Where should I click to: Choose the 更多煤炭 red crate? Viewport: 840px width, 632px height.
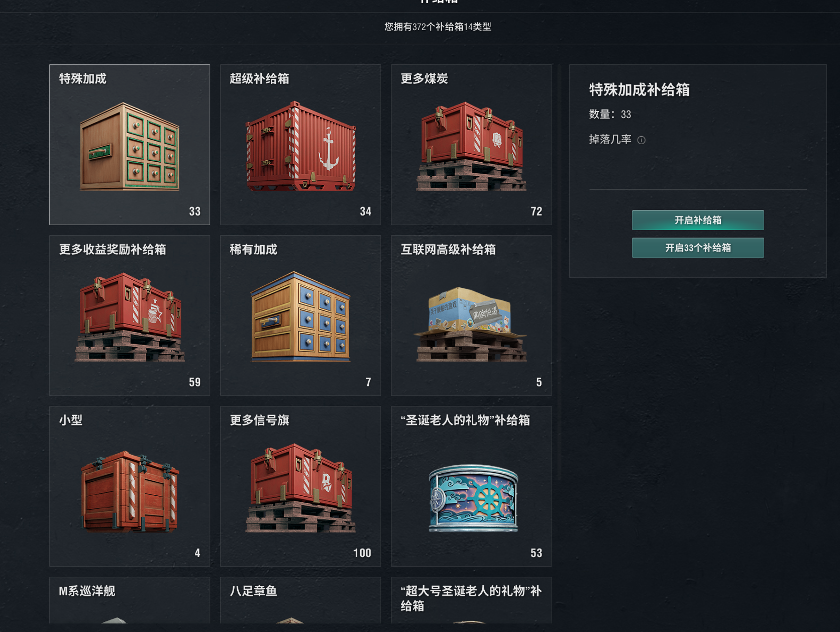click(x=471, y=145)
